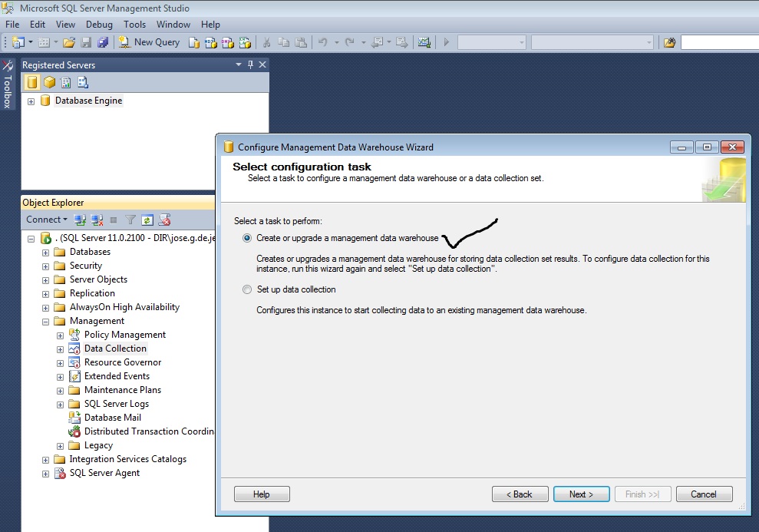Open the New Project dropdown arrow
Viewport: 759px width, 532px height.
coord(31,42)
